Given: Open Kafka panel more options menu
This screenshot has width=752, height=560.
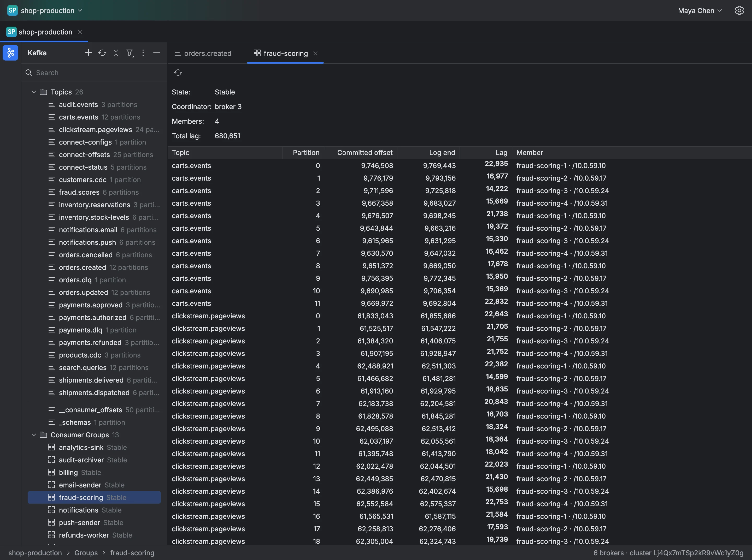Looking at the screenshot, I should click(143, 52).
